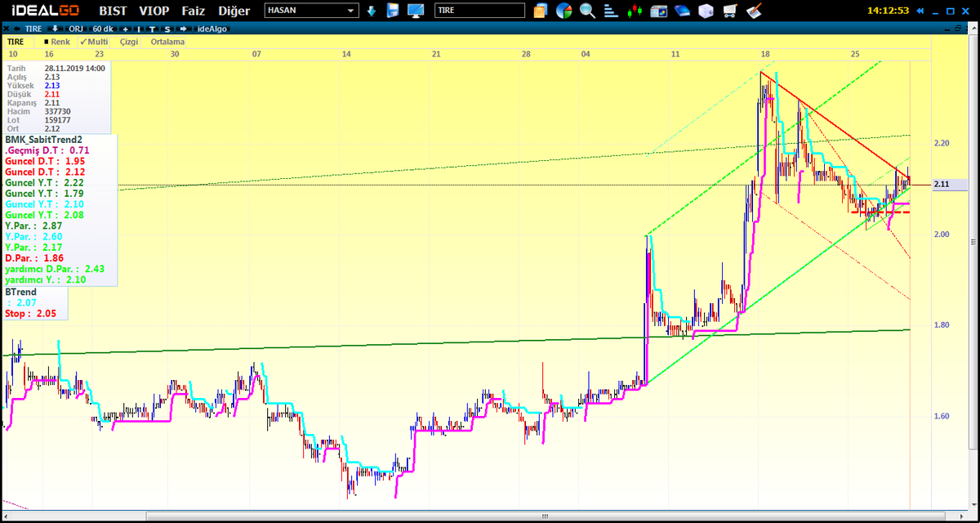This screenshot has width=980, height=523.
Task: Toggle the Multi checkmark option
Action: point(94,41)
